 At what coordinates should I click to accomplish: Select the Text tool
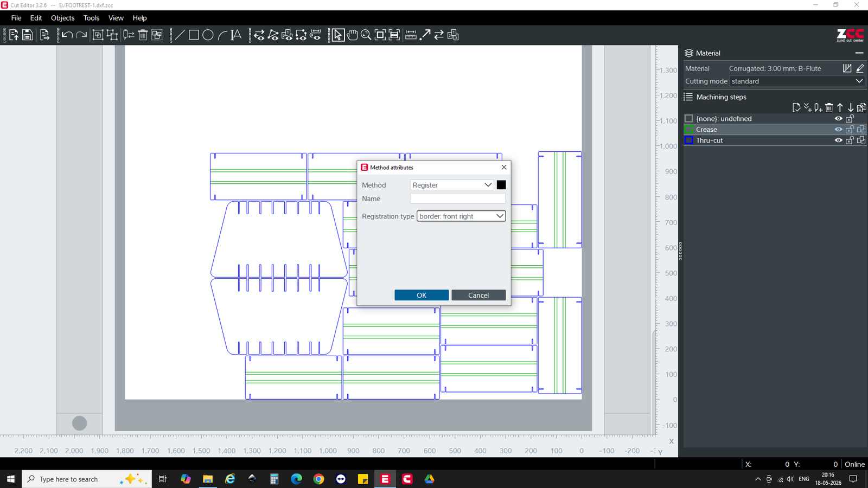pyautogui.click(x=236, y=35)
